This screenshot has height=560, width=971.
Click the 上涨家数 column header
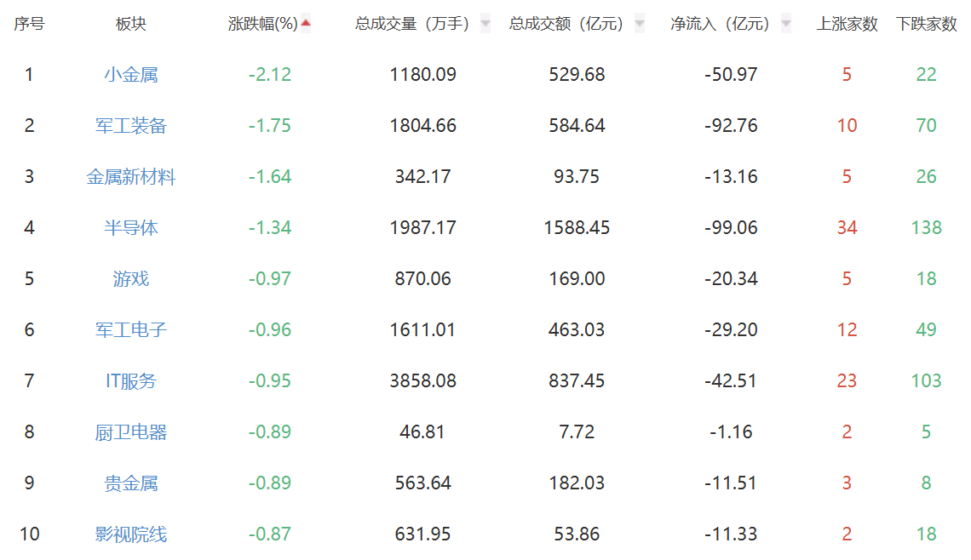847,24
